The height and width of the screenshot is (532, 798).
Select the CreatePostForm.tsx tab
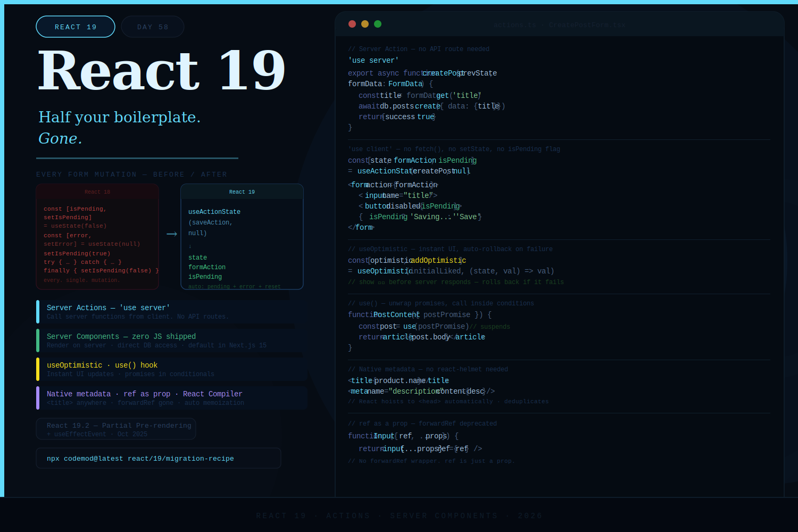click(587, 24)
